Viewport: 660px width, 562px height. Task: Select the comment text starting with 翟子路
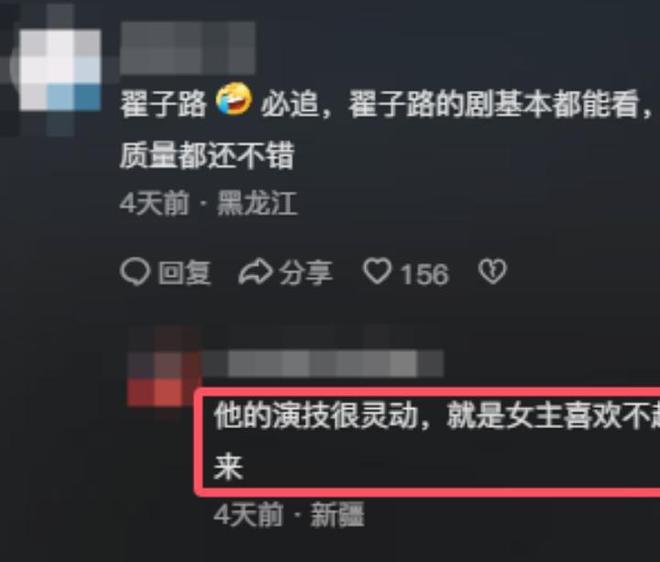[x=385, y=104]
